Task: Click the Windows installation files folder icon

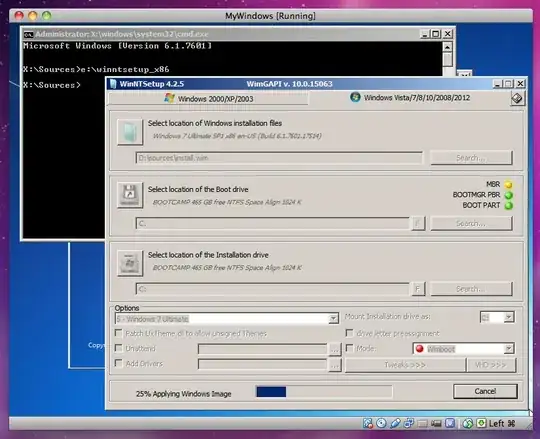Action: (x=129, y=132)
